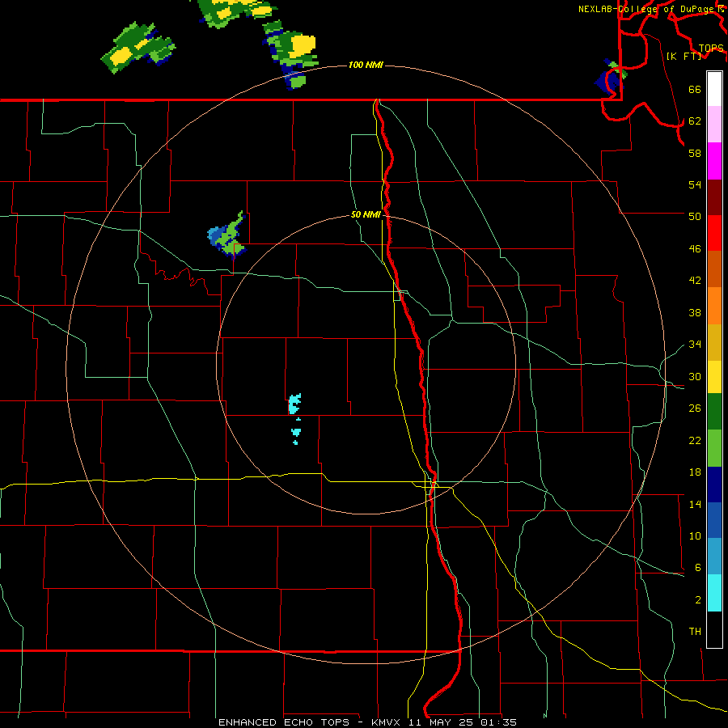Click the light pink legend swatch

714,125
